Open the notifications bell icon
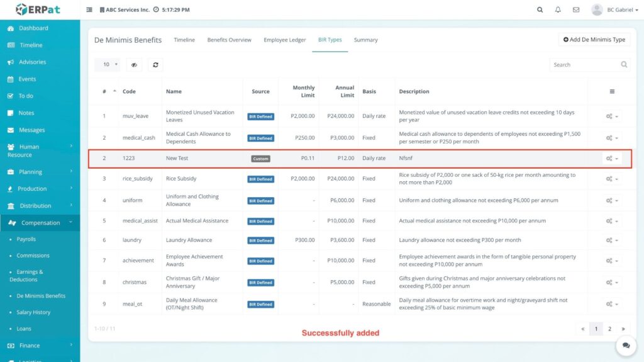Screen dimensions: 644x362 pyautogui.click(x=558, y=10)
